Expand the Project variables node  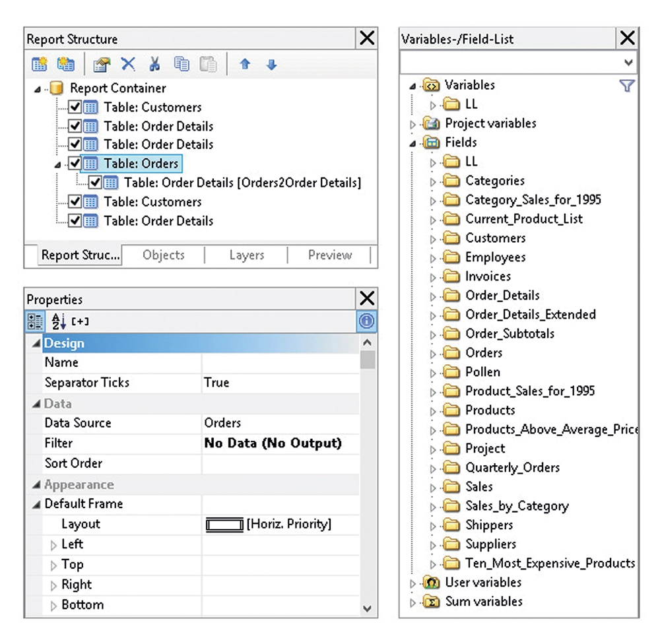coord(413,124)
